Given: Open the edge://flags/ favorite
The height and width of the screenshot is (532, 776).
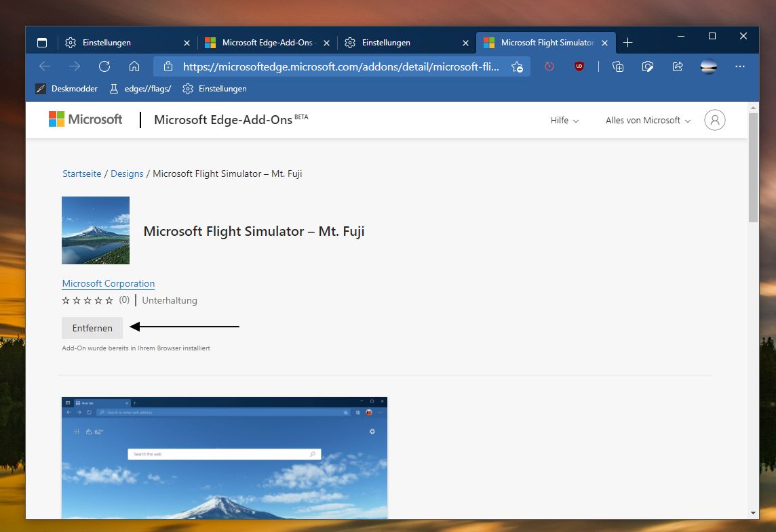Looking at the screenshot, I should pyautogui.click(x=140, y=89).
